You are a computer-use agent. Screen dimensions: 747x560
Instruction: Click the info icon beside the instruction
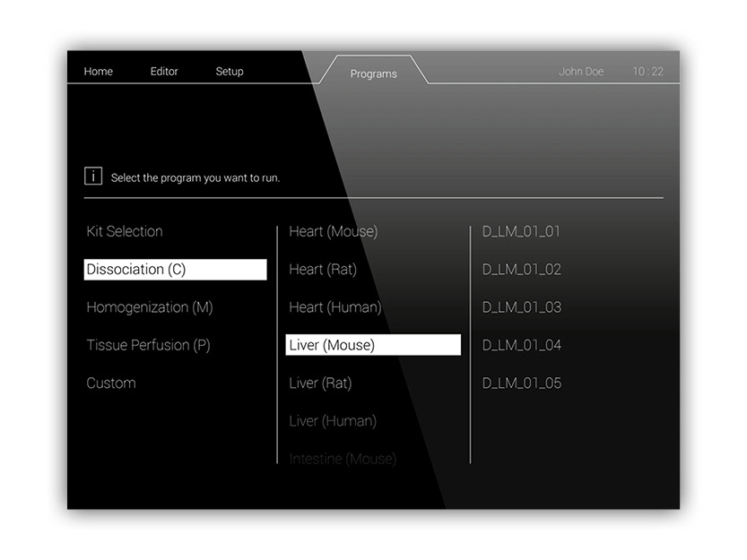(93, 176)
